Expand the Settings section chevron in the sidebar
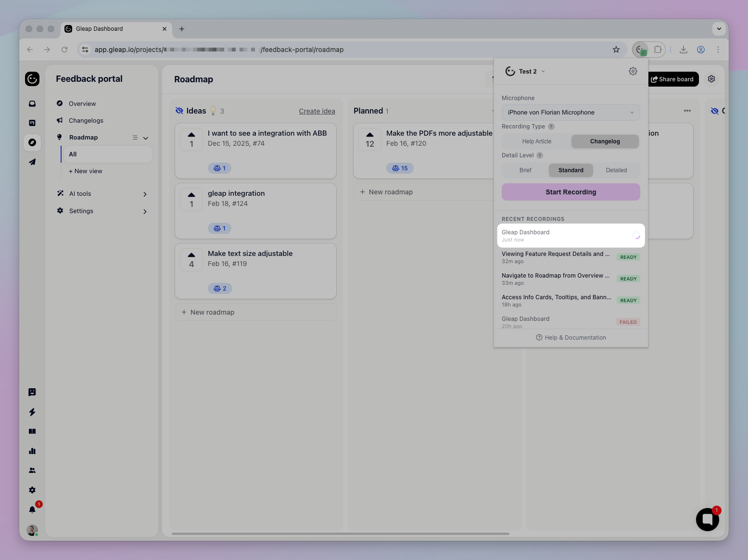 pos(145,212)
